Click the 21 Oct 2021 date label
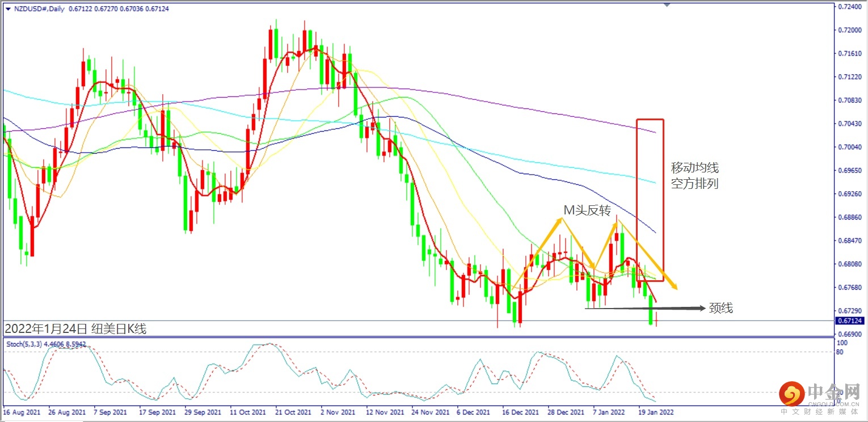This screenshot has width=868, height=422. (293, 412)
